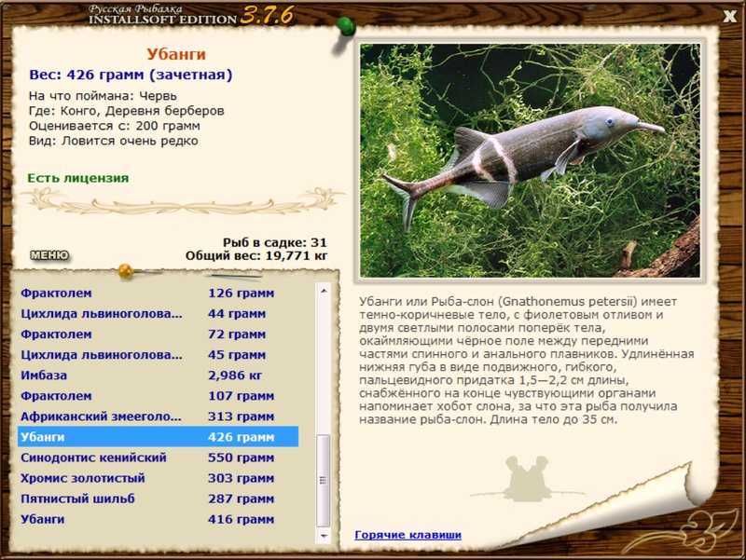Click the 'Где: Конго, Деревня берберов' line
746x560 pixels.
[127, 111]
